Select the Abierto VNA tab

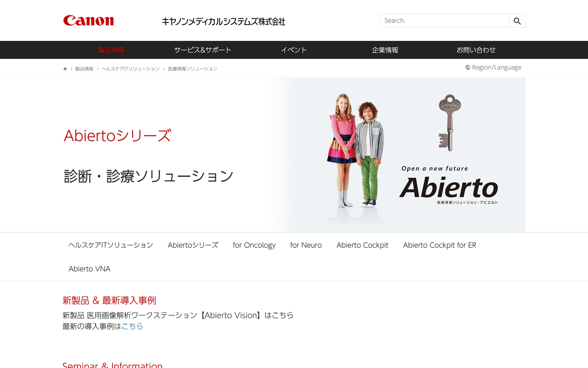89,269
